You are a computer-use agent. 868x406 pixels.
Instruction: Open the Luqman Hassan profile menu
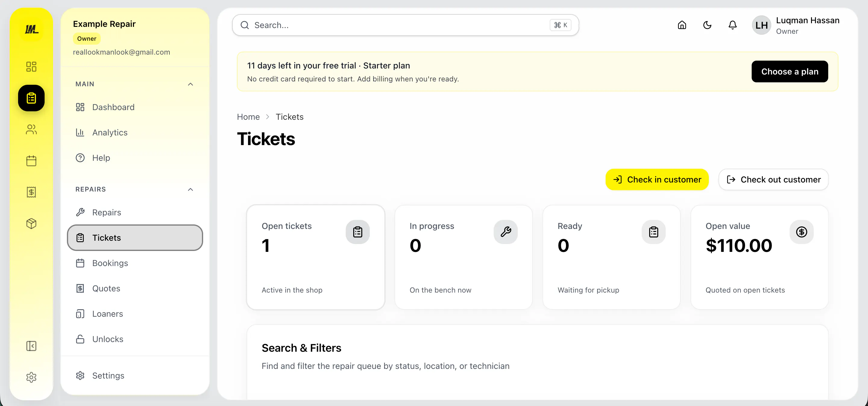pos(796,25)
